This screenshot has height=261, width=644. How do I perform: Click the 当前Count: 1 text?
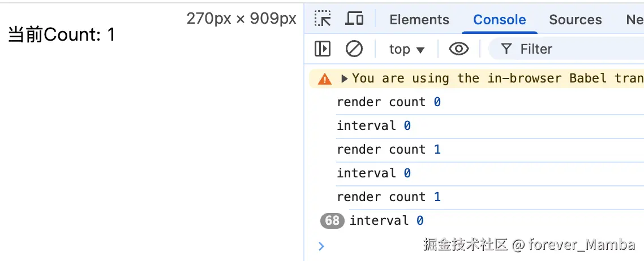pos(62,35)
